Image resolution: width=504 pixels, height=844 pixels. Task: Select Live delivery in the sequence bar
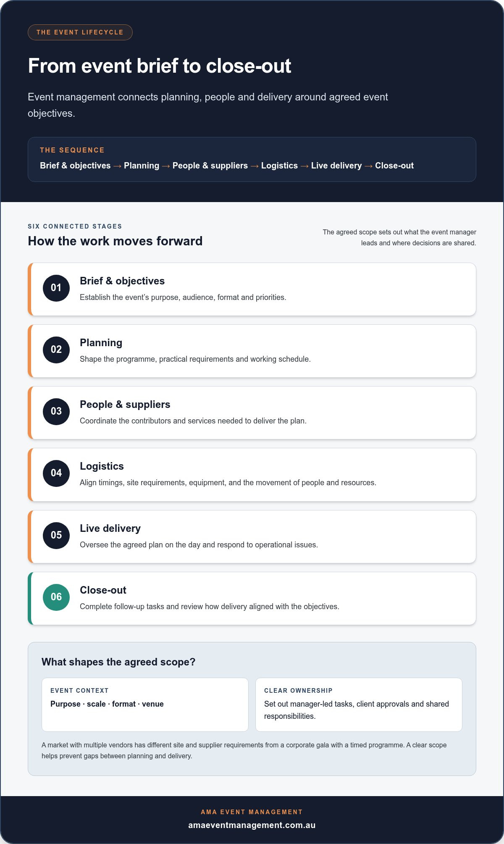click(x=336, y=166)
